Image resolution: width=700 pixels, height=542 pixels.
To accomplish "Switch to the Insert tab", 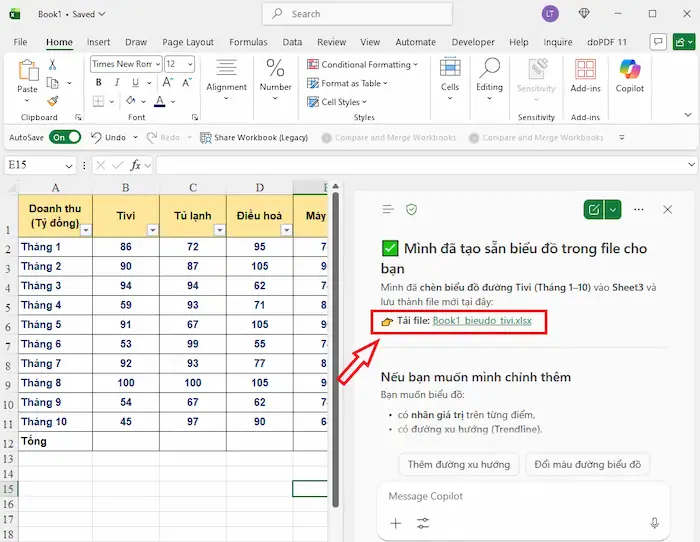I will click(98, 42).
